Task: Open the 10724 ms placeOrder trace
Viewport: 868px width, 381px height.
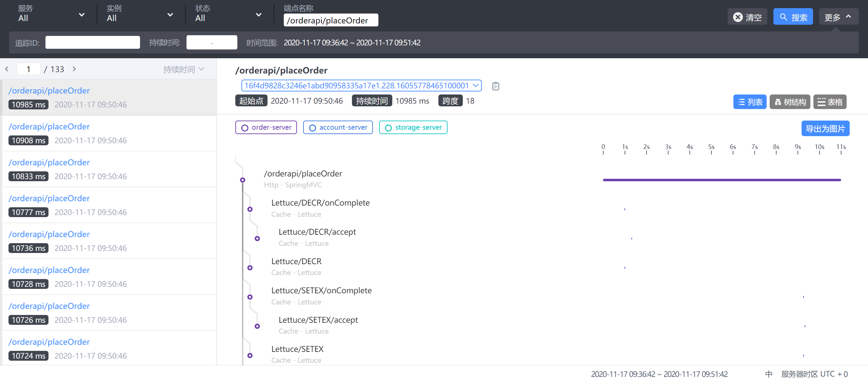Action: click(109, 348)
